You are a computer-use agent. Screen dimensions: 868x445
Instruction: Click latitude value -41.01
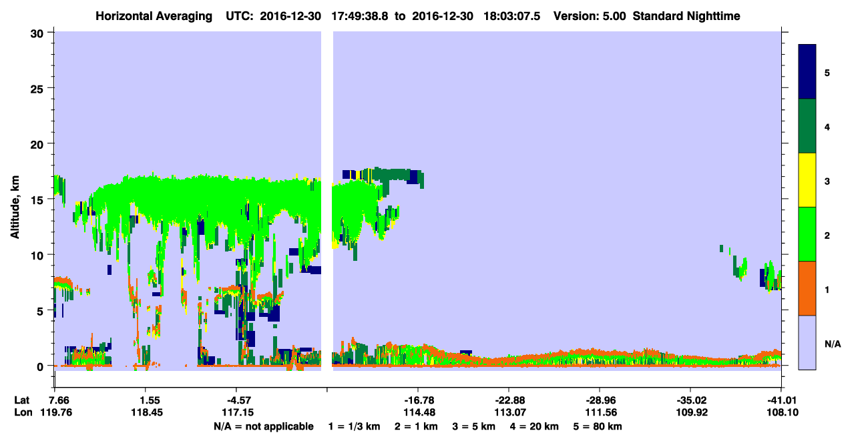(x=783, y=400)
